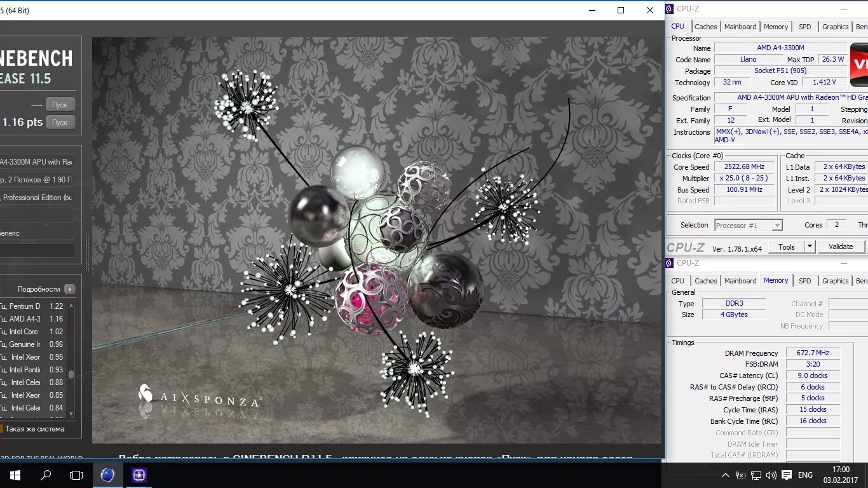Select Genuine Intel ranking row 0.96
This screenshot has width=868, height=488.
click(33, 344)
